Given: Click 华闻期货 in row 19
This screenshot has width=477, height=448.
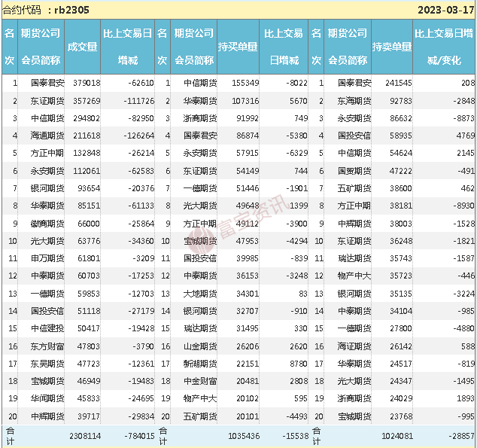Looking at the screenshot, I should coord(47,398).
